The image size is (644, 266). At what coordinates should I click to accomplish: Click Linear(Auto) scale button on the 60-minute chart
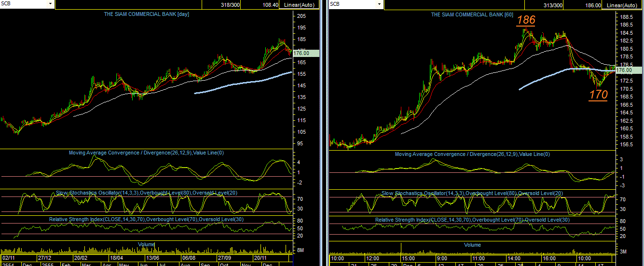click(x=622, y=5)
